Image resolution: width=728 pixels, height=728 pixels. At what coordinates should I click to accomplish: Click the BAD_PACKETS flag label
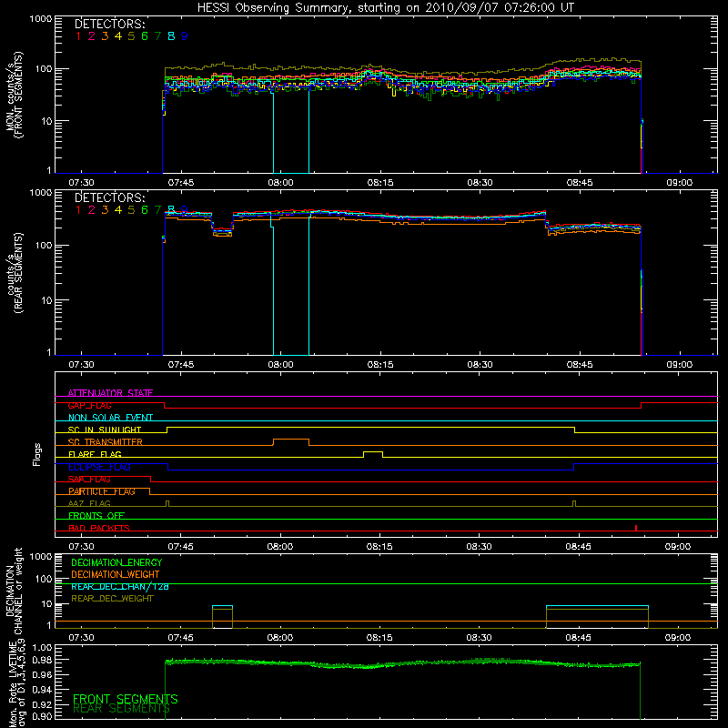(x=99, y=529)
